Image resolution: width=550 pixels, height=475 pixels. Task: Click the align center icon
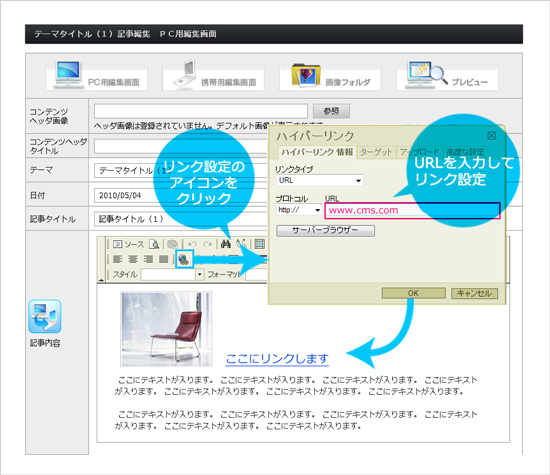point(133,259)
